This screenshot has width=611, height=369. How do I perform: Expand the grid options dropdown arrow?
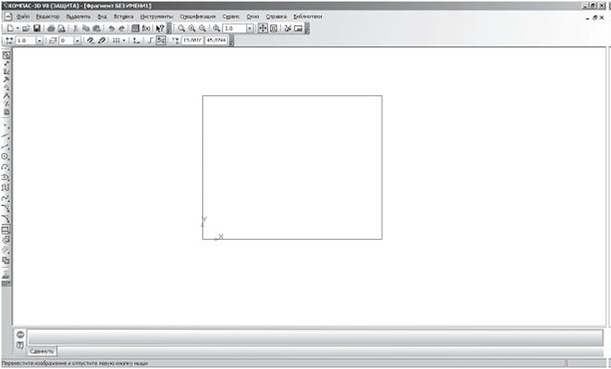tap(124, 40)
